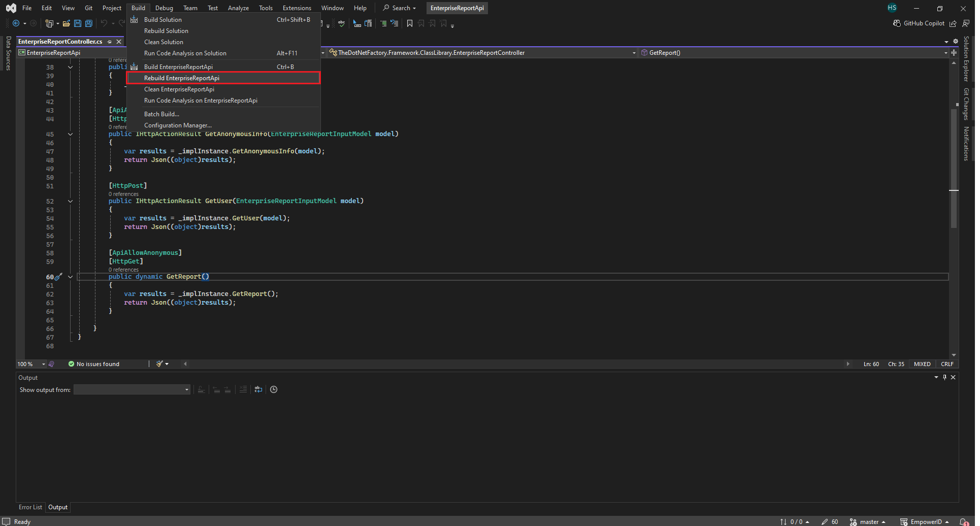Save the current file with Save icon
Screen dimensions: 980x526
pos(78,23)
